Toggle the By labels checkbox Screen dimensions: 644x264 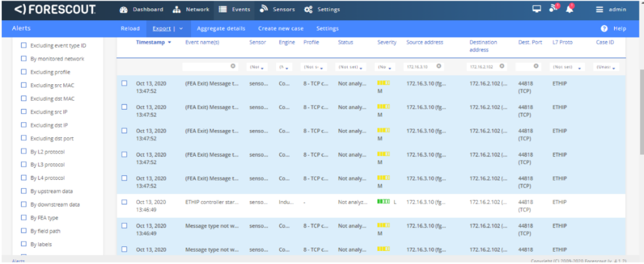pyautogui.click(x=23, y=244)
